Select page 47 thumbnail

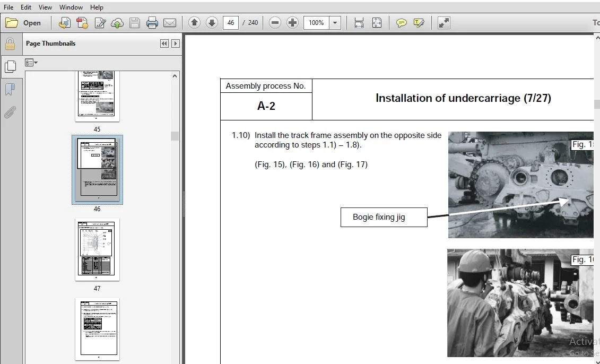[x=97, y=249]
